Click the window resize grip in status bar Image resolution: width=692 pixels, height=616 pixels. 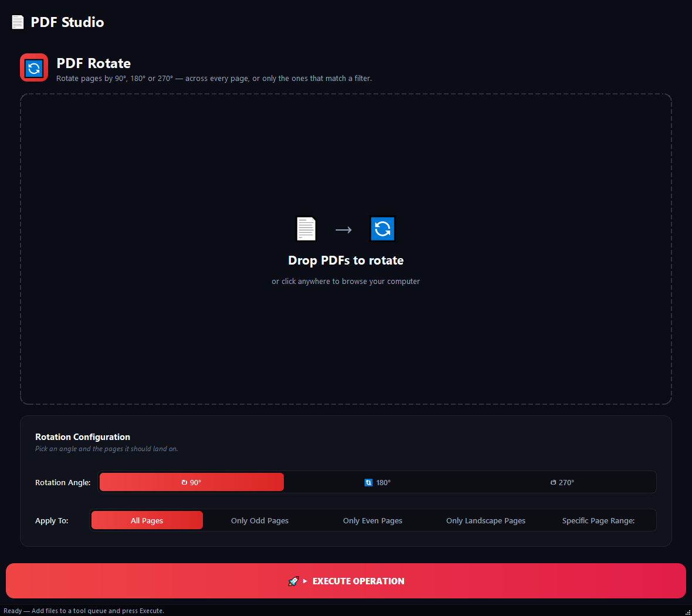[688, 612]
